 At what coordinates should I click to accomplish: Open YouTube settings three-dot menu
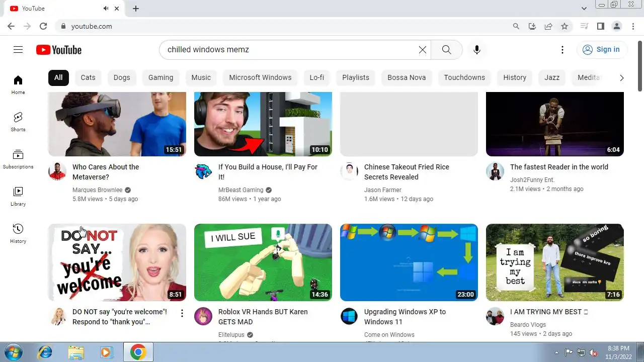click(562, 49)
